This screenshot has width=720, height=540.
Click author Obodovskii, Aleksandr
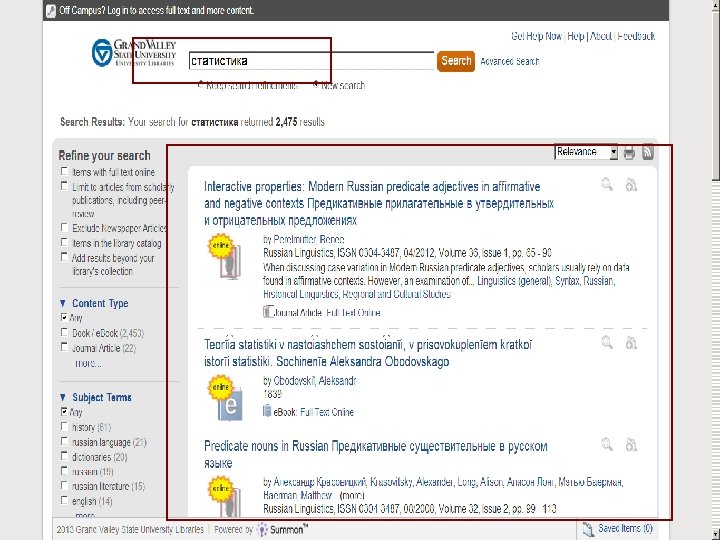315,381
